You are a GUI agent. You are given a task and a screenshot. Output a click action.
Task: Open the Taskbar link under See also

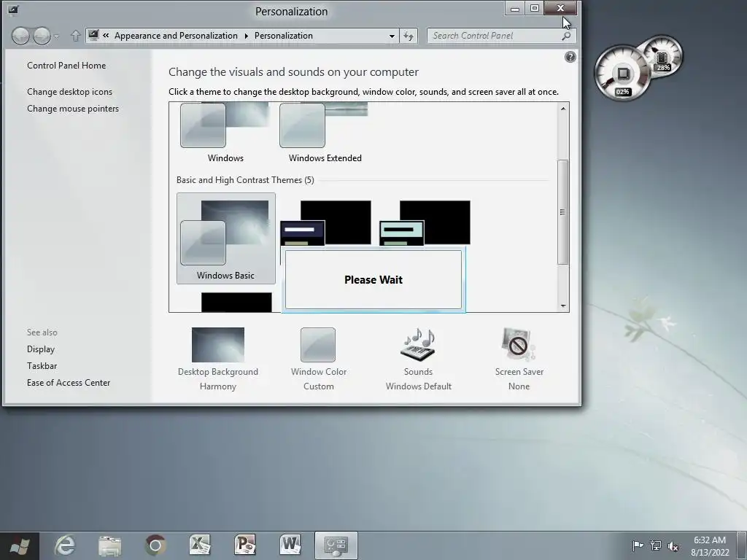coord(42,366)
